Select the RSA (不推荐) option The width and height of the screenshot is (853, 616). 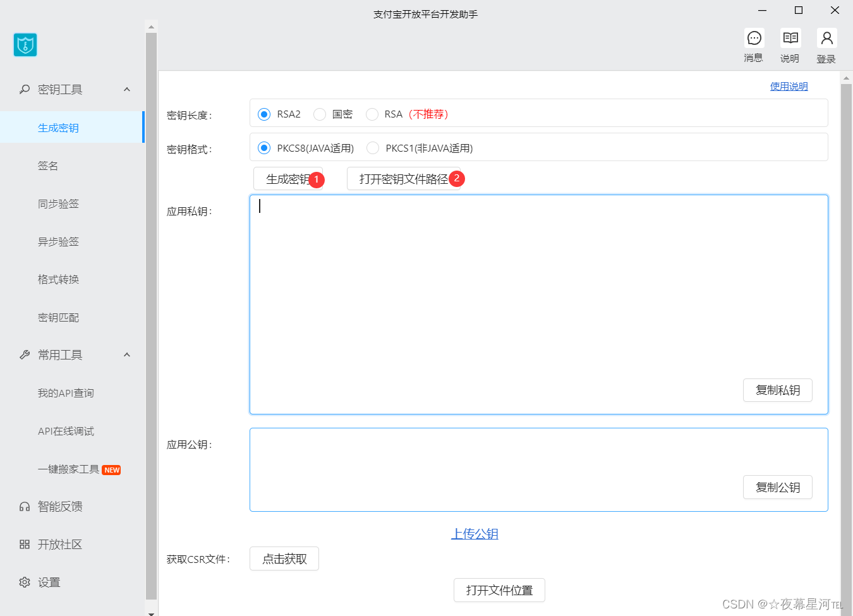[x=372, y=114]
